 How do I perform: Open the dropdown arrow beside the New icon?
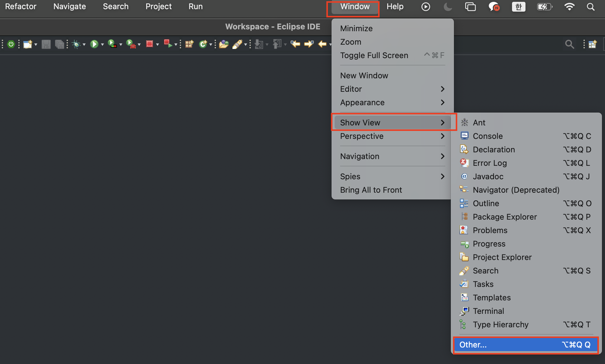pos(36,45)
